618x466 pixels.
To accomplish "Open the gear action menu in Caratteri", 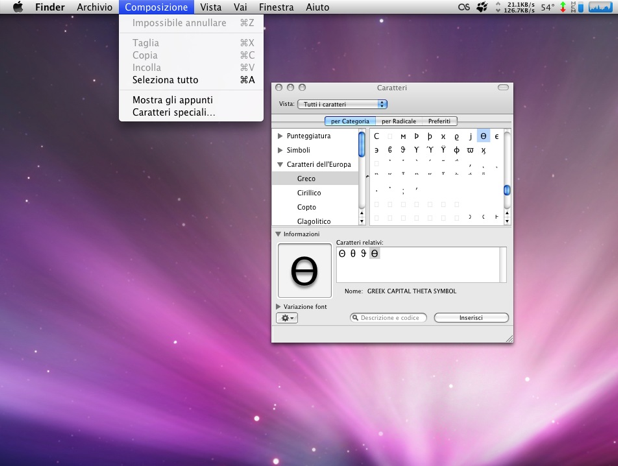I will coord(287,318).
